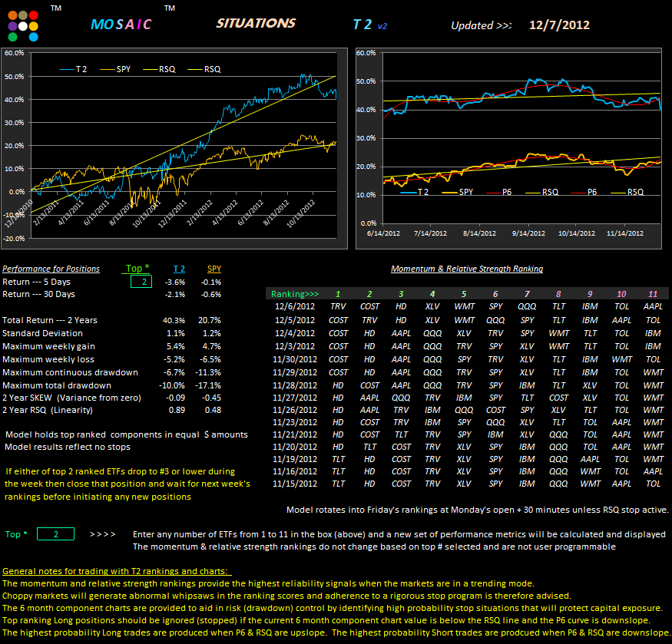Viewport: 672px width, 644px height.
Task: Click TRV in the 12/6/2012 row
Action: [338, 306]
